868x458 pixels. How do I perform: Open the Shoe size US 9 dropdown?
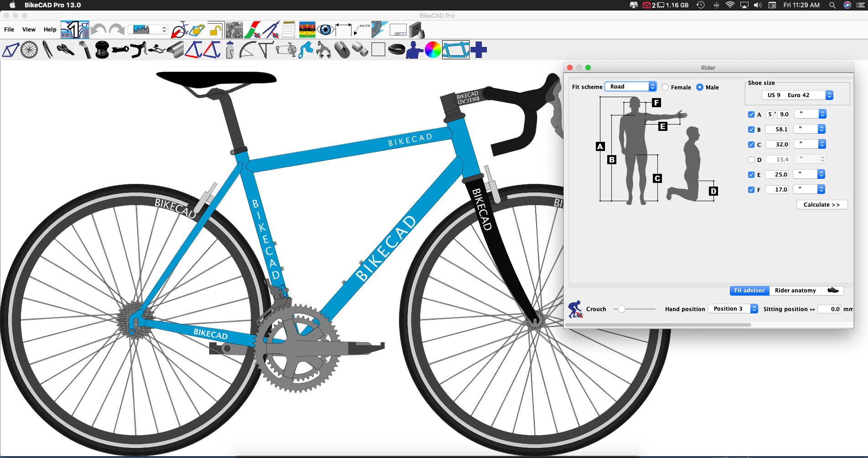tap(798, 95)
